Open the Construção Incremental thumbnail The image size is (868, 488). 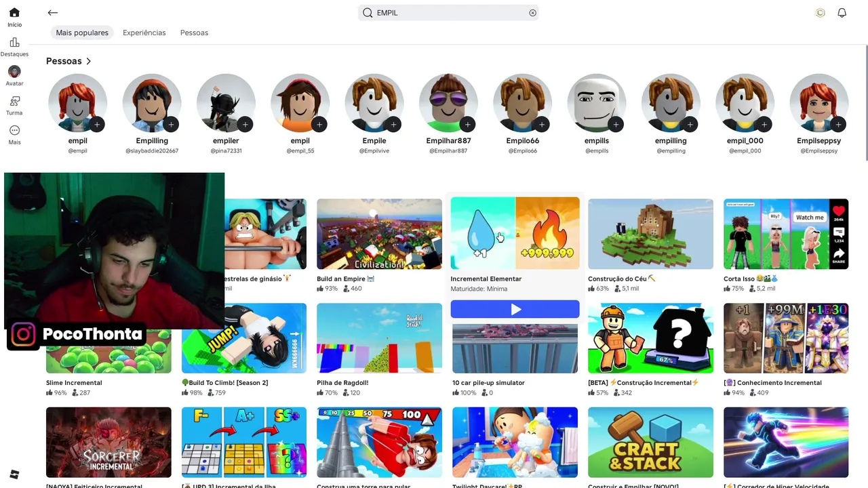pos(650,338)
